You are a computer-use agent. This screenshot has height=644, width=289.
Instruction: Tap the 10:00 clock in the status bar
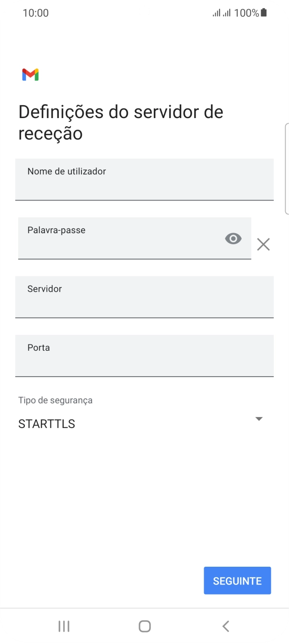pos(35,13)
